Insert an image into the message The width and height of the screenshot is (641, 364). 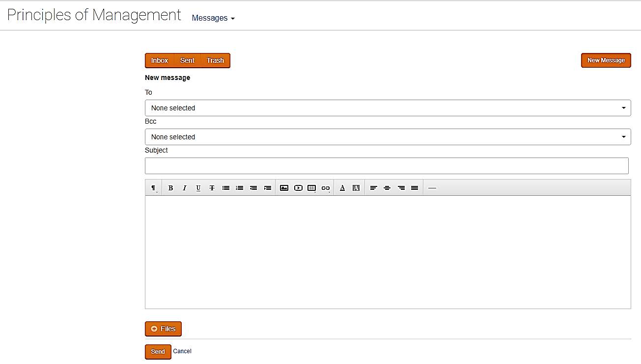(284, 188)
